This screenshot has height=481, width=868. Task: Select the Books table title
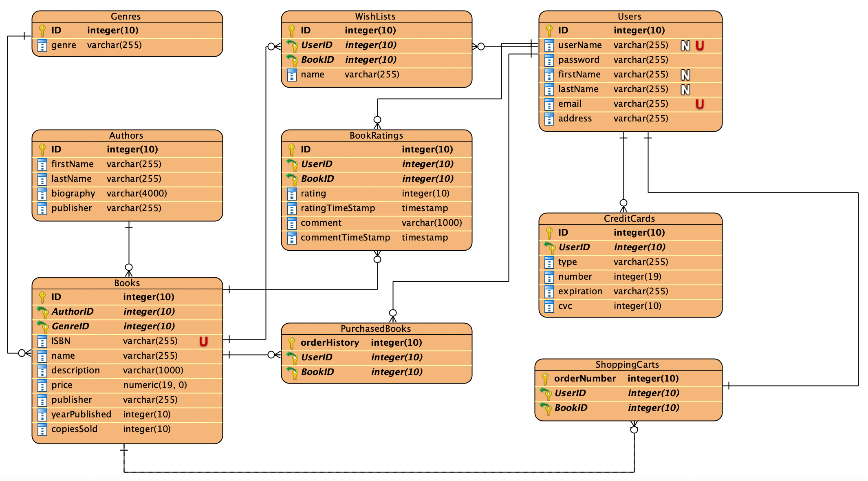click(x=127, y=283)
